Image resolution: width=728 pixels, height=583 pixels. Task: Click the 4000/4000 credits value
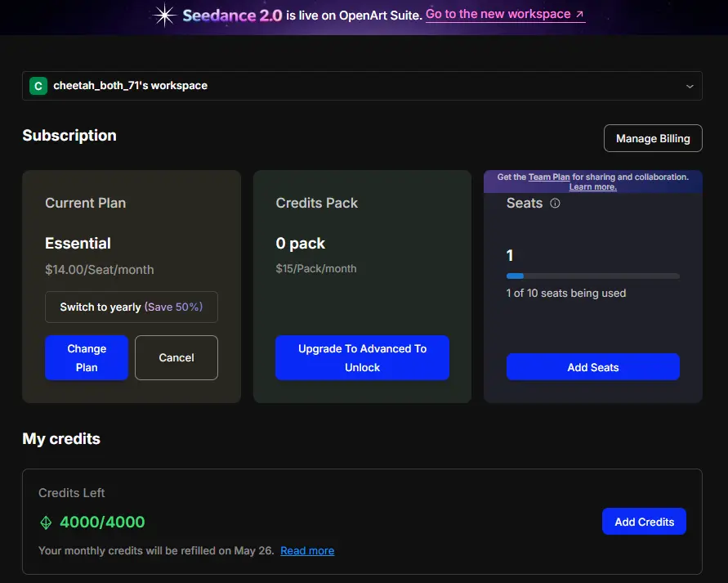tap(102, 522)
